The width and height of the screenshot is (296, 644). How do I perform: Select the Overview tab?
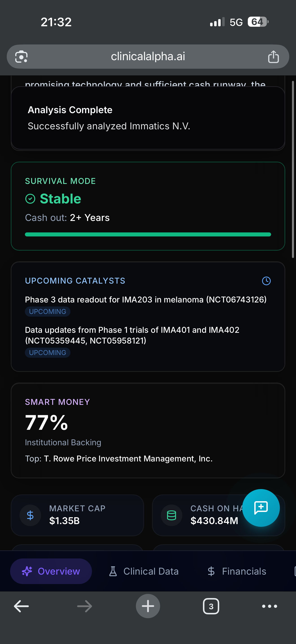(x=51, y=571)
